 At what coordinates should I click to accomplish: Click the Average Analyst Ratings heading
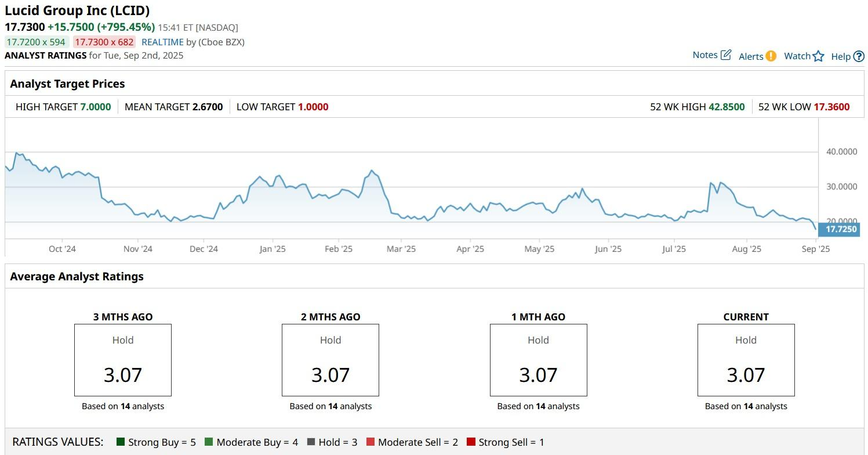pos(77,276)
